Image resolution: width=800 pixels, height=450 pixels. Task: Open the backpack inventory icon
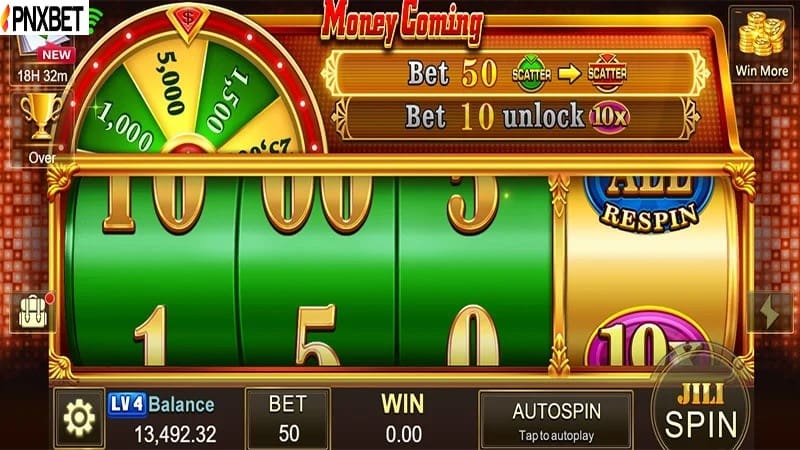tap(34, 311)
